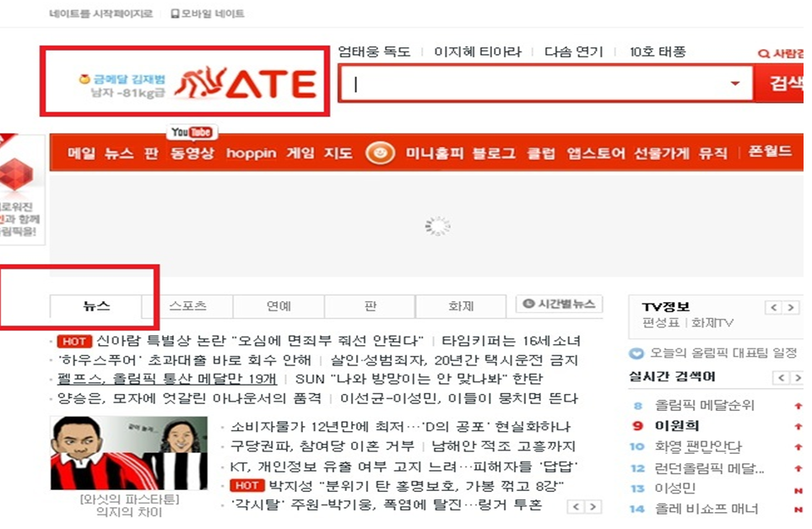Switch to the 화제 tab

(x=461, y=306)
